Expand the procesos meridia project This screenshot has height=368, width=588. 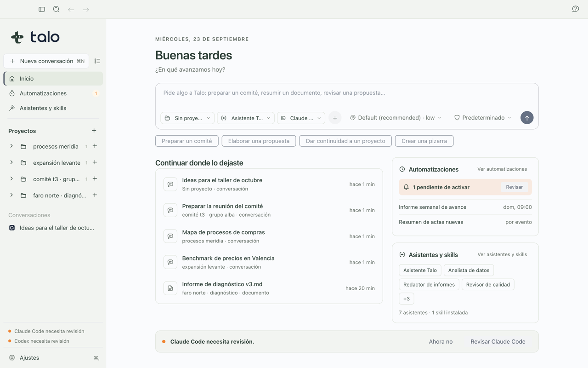(11, 146)
